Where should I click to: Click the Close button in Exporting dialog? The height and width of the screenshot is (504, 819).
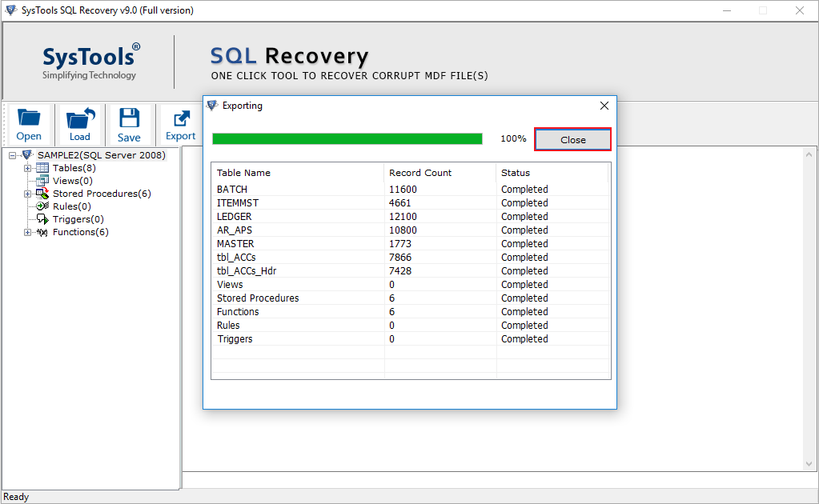[x=572, y=140]
